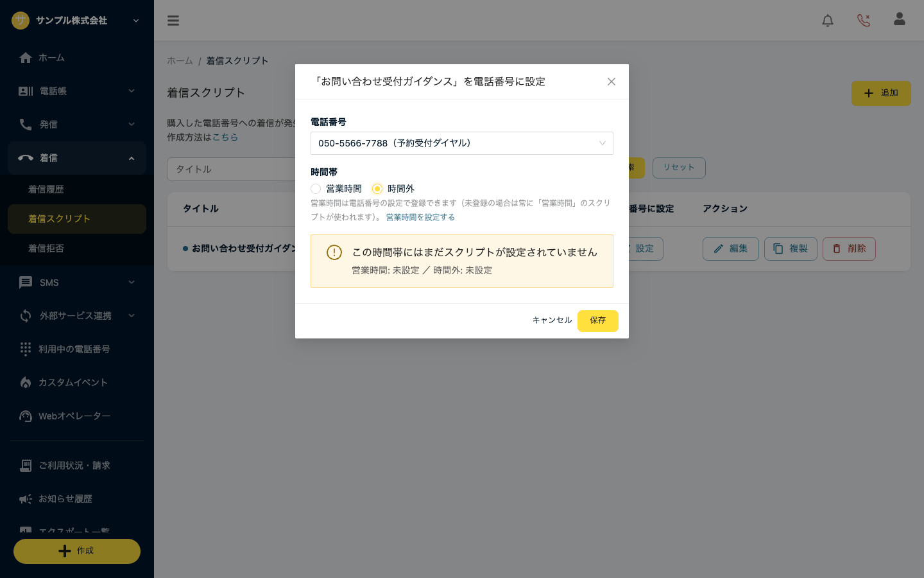Click the Webオペレーター headset icon
924x578 pixels.
tap(26, 416)
